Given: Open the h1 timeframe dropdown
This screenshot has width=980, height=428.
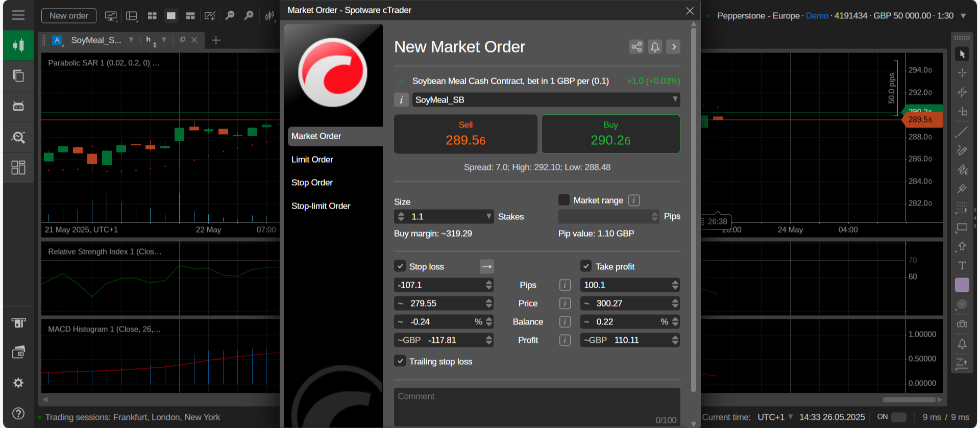Looking at the screenshot, I should click(164, 40).
